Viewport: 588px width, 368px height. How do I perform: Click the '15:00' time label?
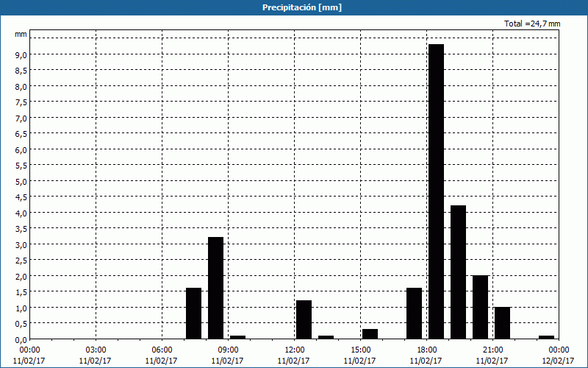coord(360,350)
